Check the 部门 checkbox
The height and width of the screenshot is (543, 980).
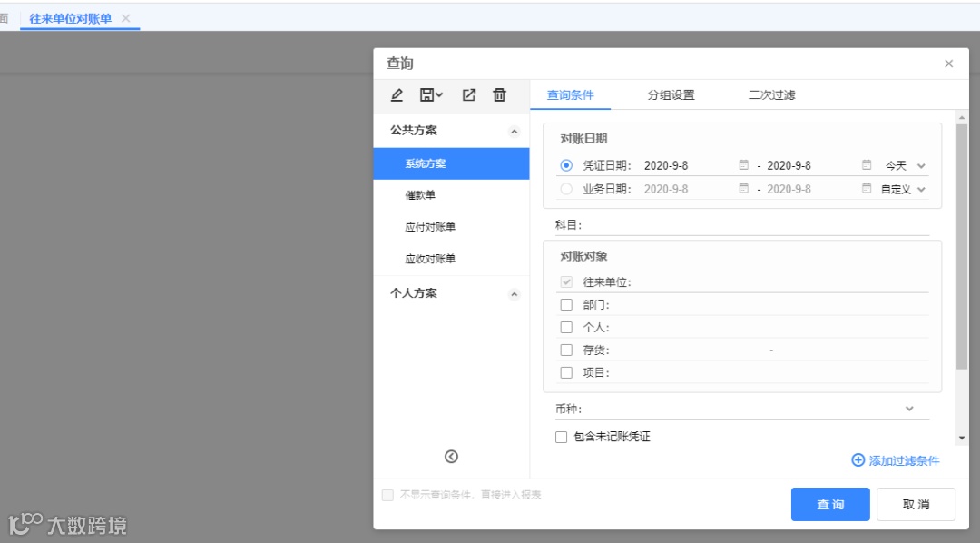click(566, 305)
